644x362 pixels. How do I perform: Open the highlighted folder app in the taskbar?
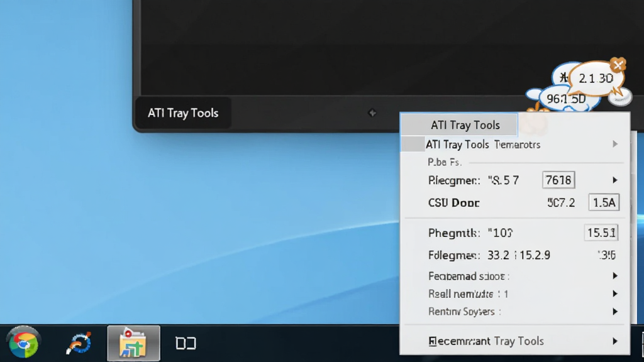click(133, 344)
